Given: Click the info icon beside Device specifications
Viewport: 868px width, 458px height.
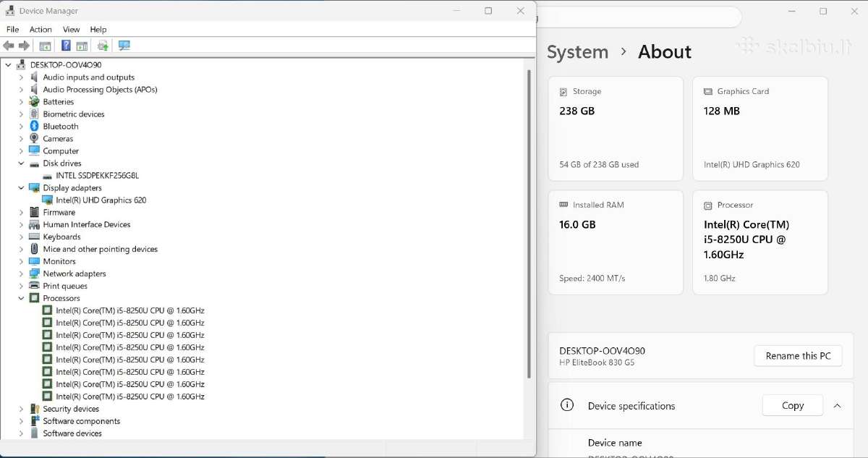Looking at the screenshot, I should [568, 405].
